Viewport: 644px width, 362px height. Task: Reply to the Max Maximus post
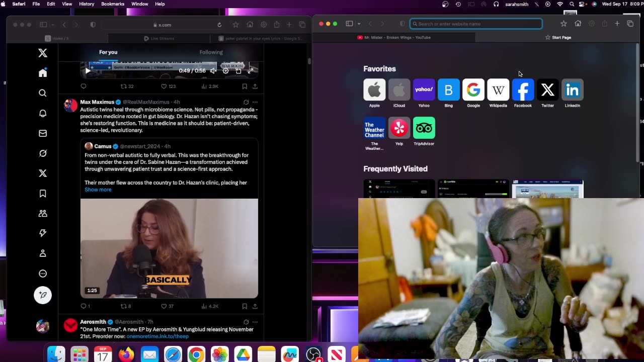point(85,306)
